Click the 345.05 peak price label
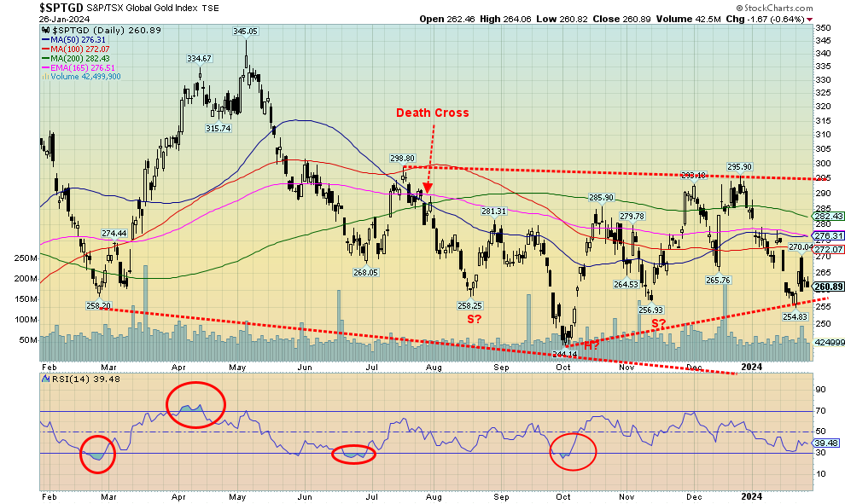Viewport: 845px width, 504px height. pos(246,31)
